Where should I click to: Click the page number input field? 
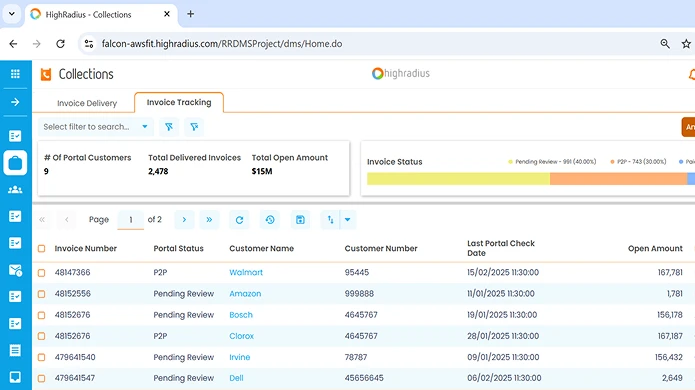(x=131, y=220)
